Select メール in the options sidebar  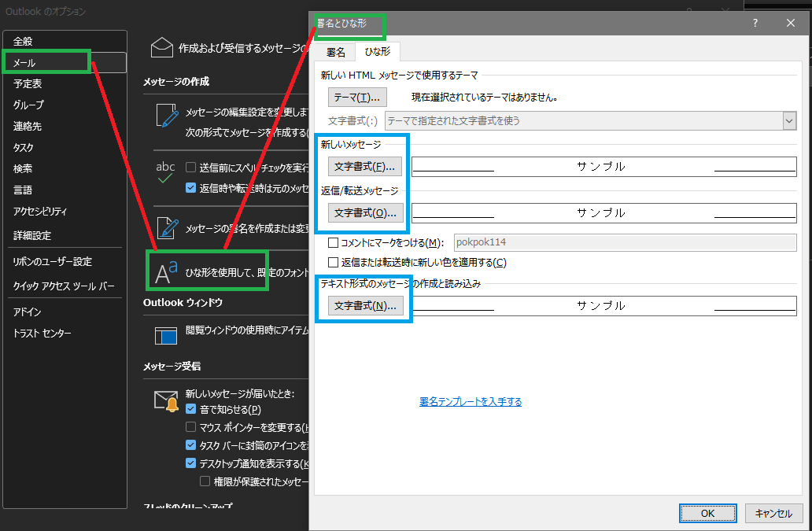pyautogui.click(x=65, y=63)
